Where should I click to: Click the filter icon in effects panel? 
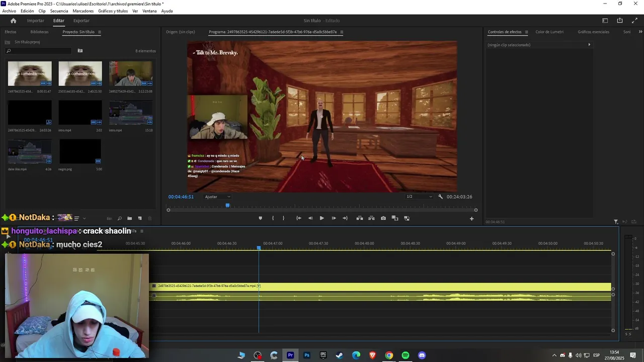tap(616, 222)
